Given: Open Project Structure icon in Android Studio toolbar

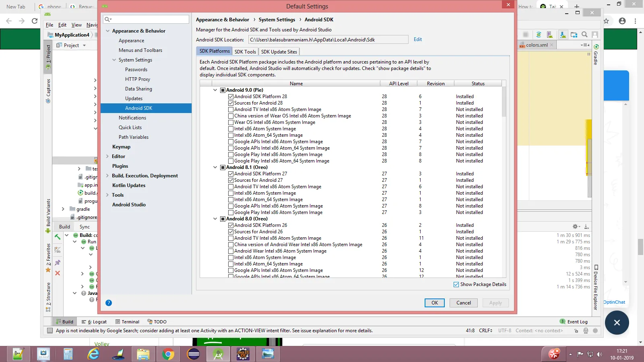Looking at the screenshot, I should 574,35.
